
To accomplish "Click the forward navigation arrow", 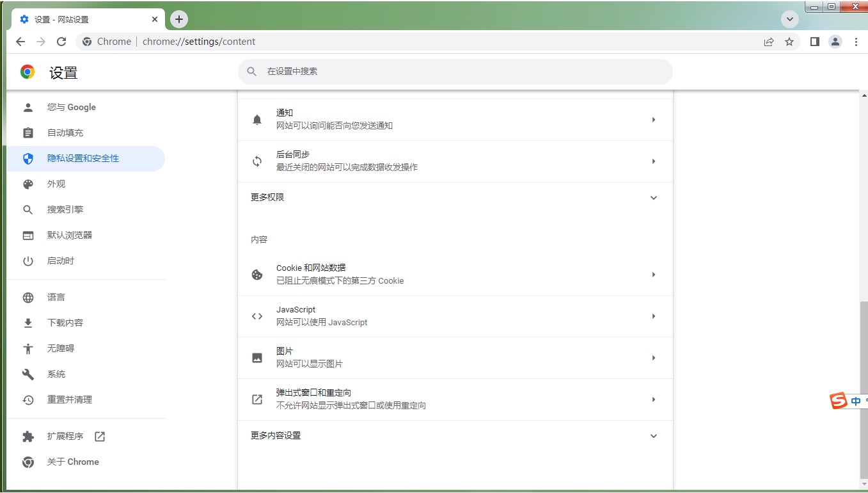I will [41, 42].
